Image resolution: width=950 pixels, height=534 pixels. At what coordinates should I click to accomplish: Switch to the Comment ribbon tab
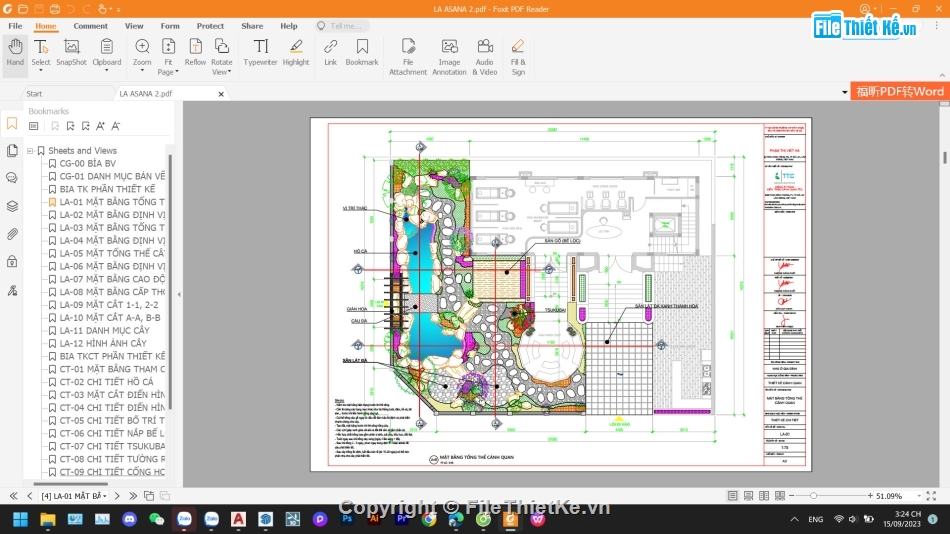90,26
